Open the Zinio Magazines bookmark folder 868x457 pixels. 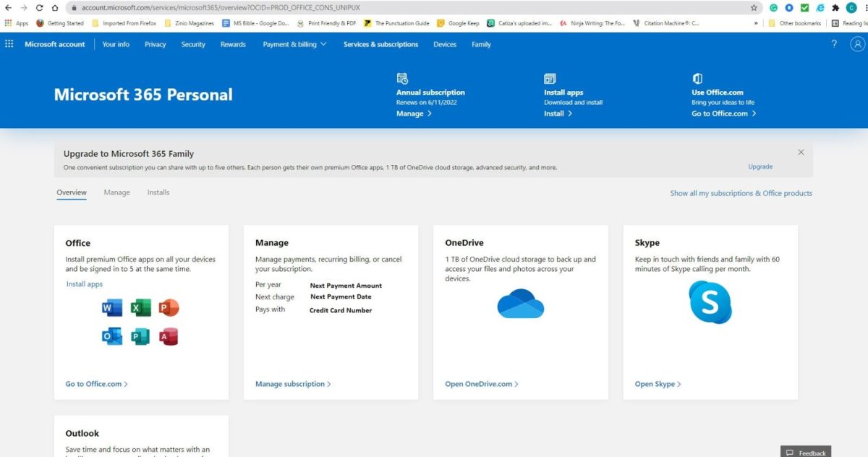click(x=190, y=23)
